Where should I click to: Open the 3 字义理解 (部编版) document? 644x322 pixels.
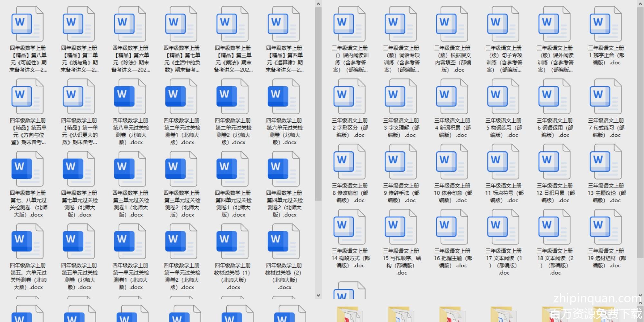pyautogui.click(x=401, y=97)
